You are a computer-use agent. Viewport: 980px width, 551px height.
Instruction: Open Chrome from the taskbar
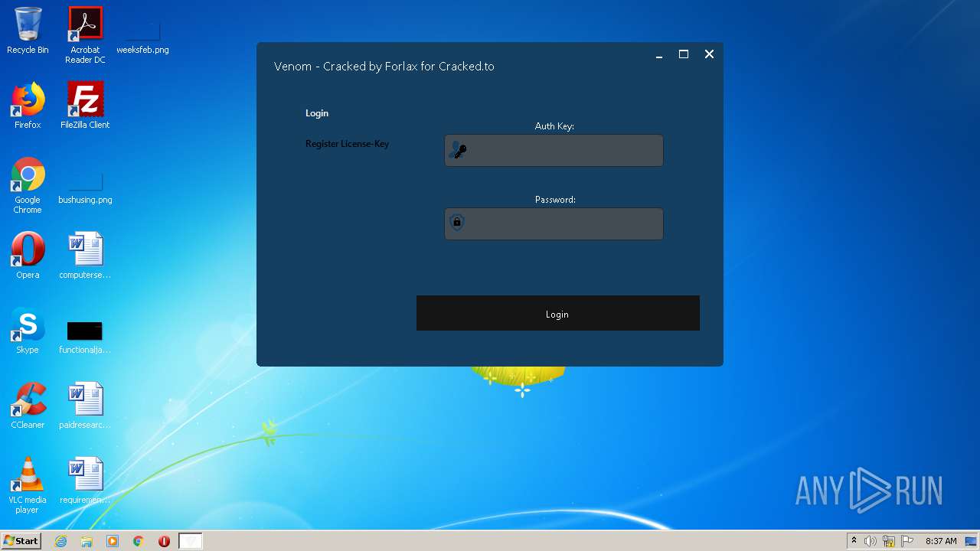(x=139, y=541)
